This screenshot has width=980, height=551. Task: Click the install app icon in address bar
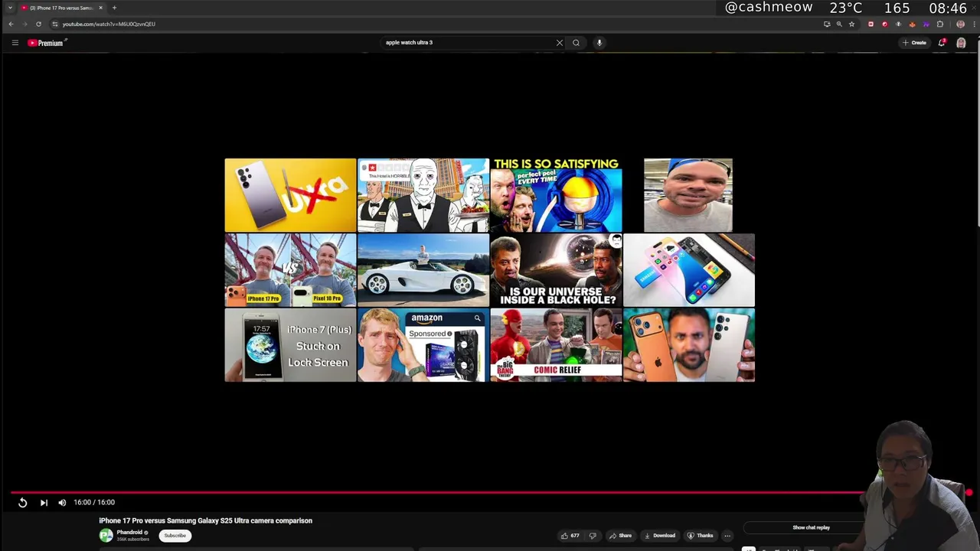click(827, 24)
